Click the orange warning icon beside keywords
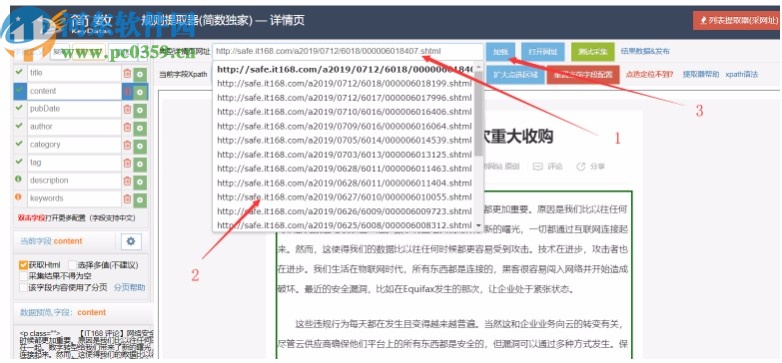 pos(19,197)
